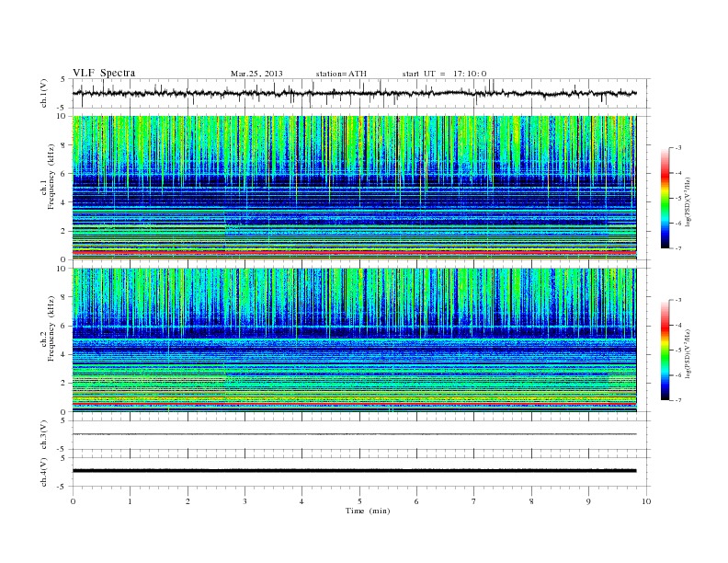728x563 pixels.
Task: Click the ch.3 voltage waveform trace
Action: [x=354, y=434]
